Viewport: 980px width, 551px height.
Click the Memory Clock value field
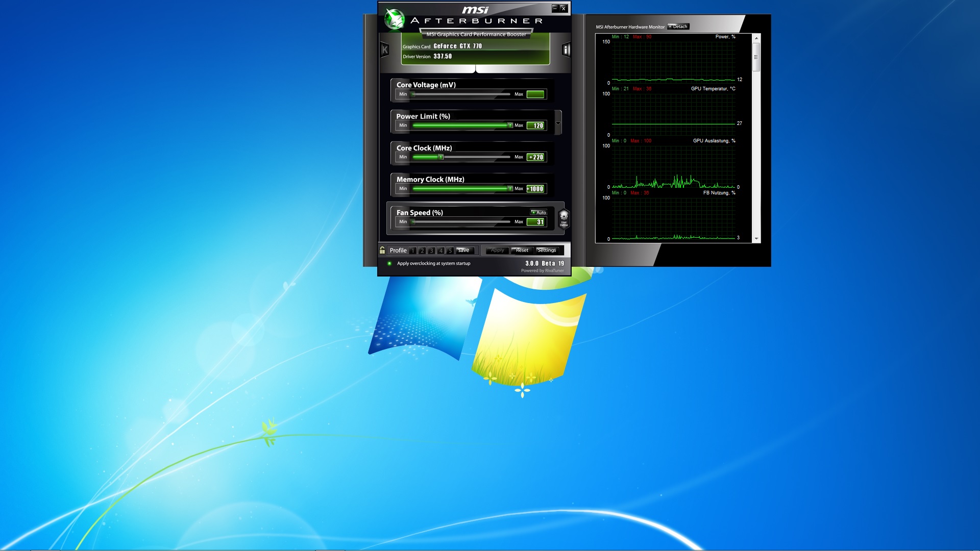(536, 189)
